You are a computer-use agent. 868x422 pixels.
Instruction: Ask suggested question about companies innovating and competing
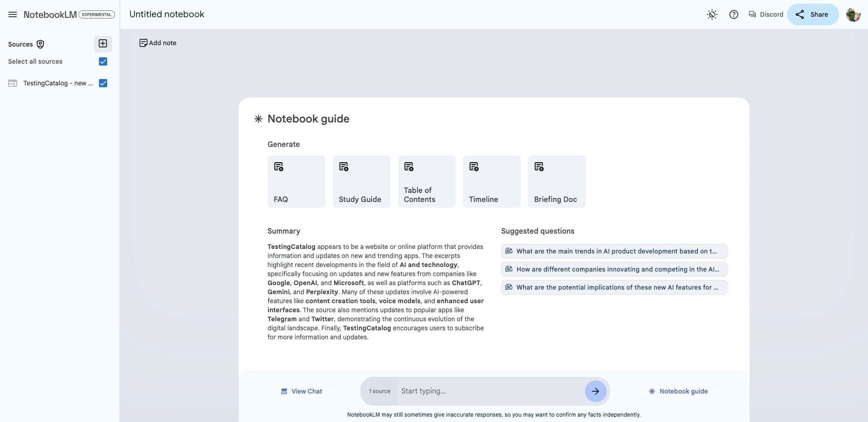614,269
